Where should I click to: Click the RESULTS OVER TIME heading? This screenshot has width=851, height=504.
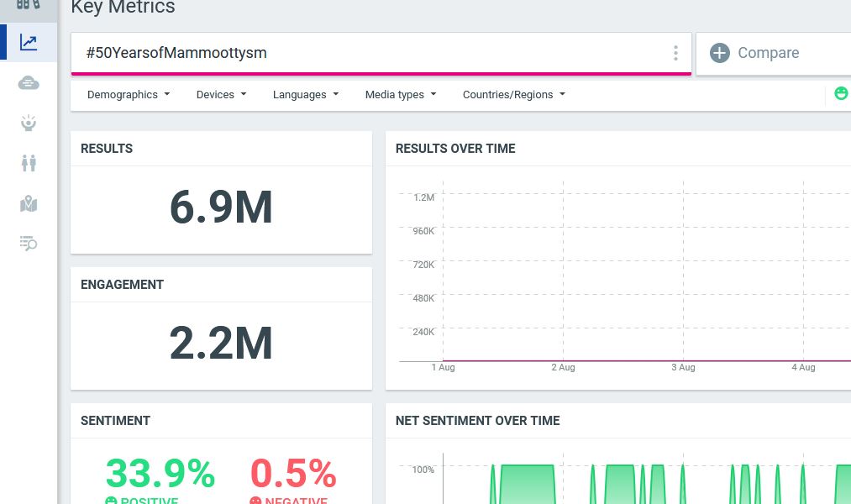point(455,149)
